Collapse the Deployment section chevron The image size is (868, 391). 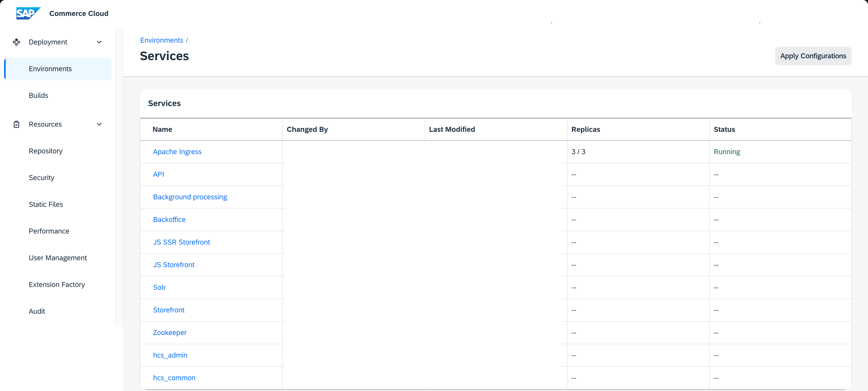tap(99, 42)
